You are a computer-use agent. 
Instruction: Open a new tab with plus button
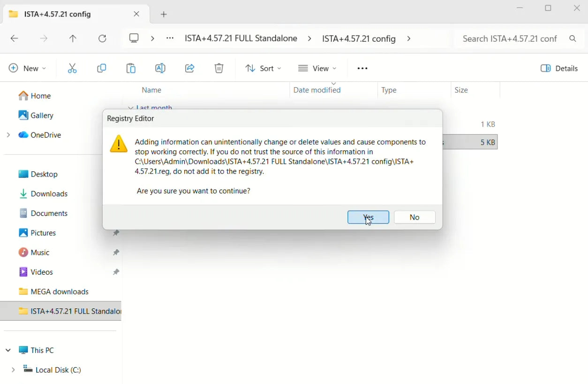pyautogui.click(x=164, y=15)
